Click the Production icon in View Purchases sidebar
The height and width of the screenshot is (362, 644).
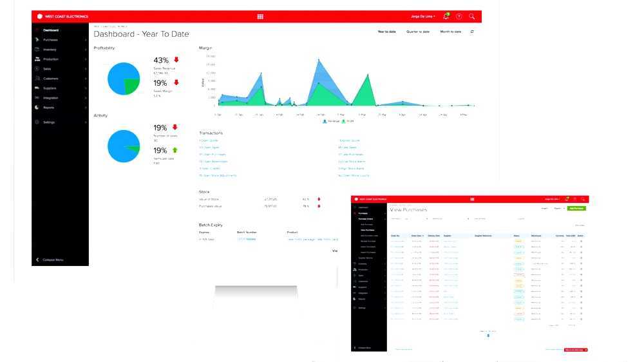[354, 269]
